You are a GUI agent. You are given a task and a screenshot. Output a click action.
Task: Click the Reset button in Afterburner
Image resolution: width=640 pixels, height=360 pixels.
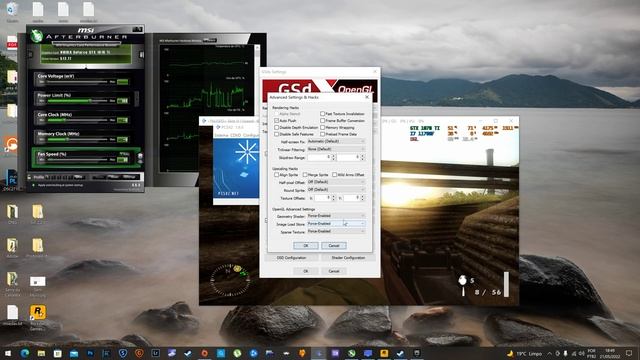[x=113, y=177]
